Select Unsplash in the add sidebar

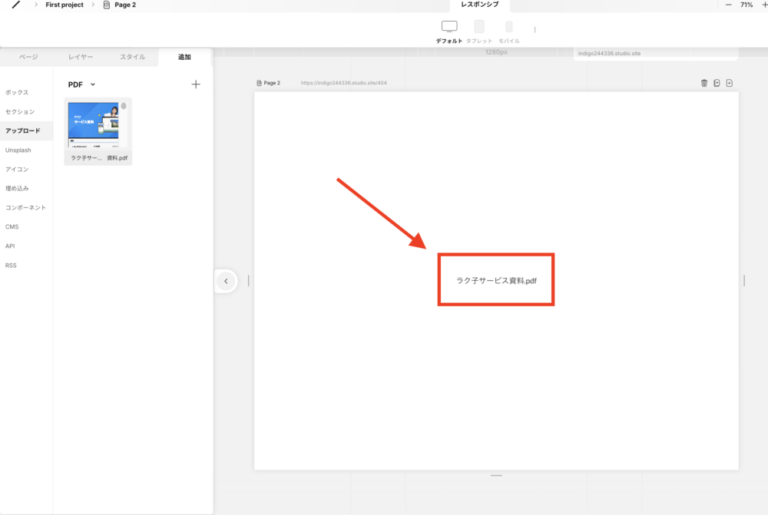click(x=18, y=150)
